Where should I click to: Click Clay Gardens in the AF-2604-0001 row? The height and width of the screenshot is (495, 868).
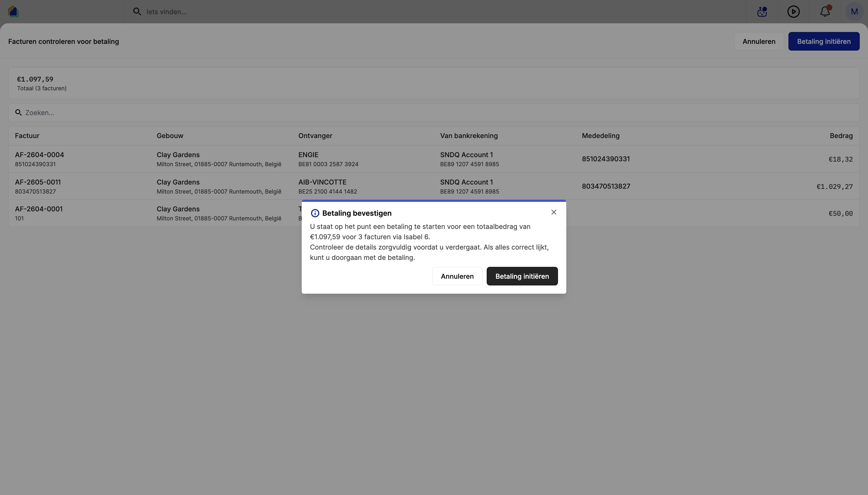click(x=178, y=209)
